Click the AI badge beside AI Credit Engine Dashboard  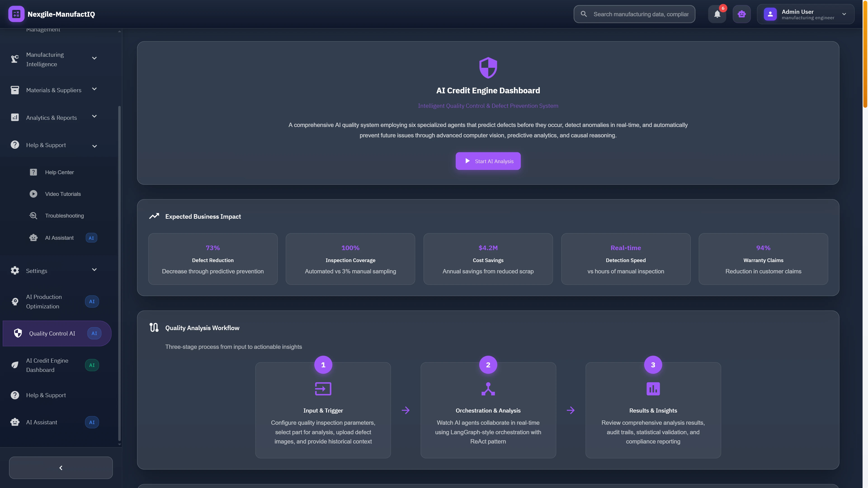point(92,365)
